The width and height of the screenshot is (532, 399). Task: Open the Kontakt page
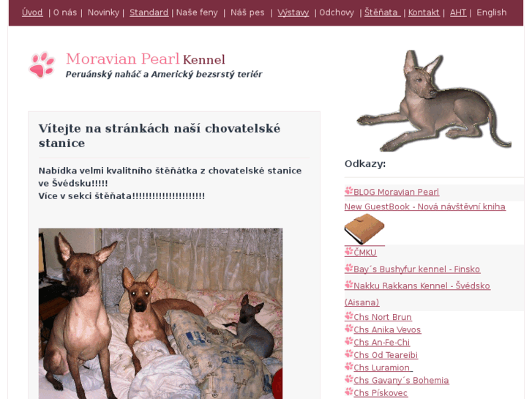(424, 12)
